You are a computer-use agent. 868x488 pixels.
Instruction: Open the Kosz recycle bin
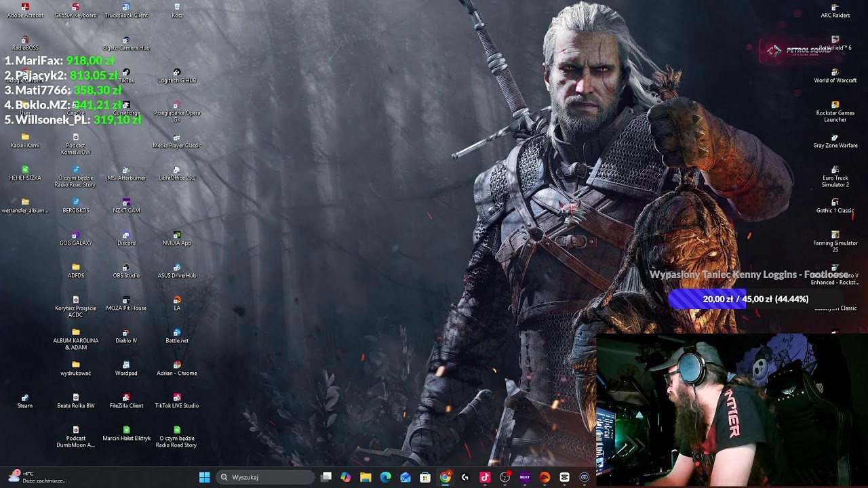(177, 10)
